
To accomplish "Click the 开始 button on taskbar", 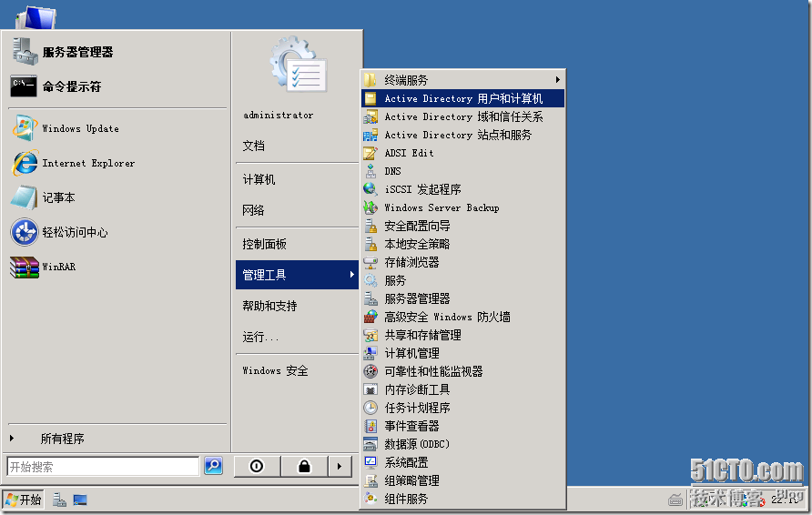I will pyautogui.click(x=24, y=500).
